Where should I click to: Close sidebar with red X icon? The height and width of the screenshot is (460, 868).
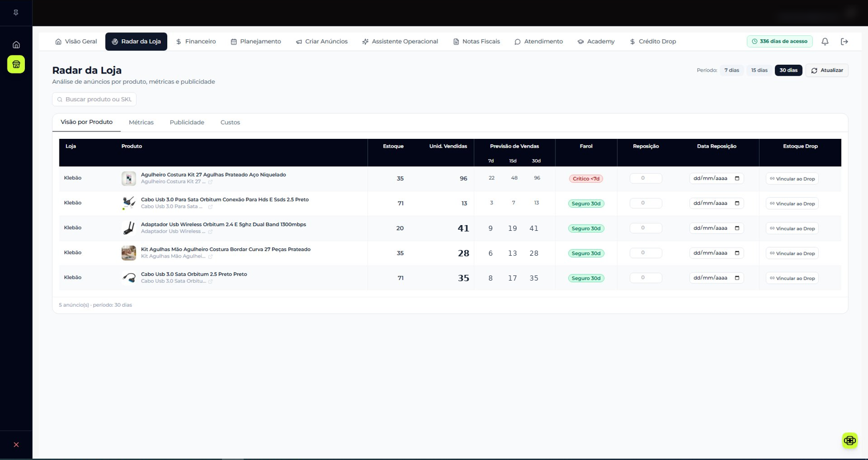(x=16, y=445)
